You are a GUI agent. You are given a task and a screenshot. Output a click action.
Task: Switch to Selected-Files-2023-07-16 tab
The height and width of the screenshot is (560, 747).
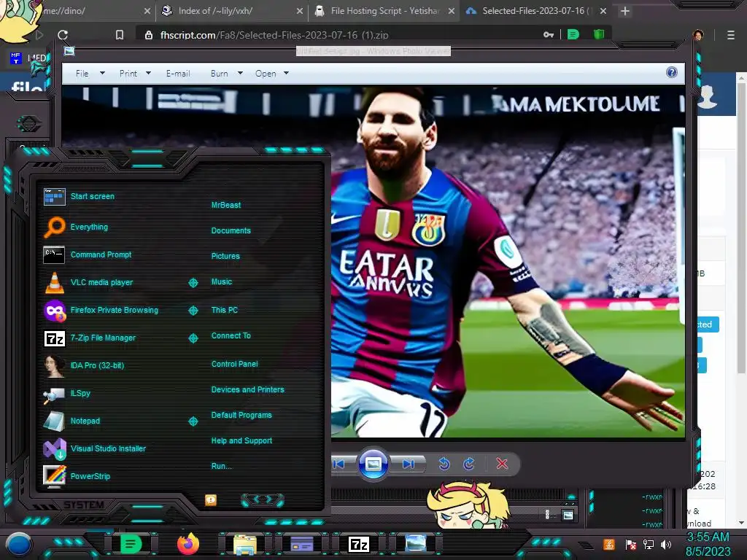(x=536, y=11)
